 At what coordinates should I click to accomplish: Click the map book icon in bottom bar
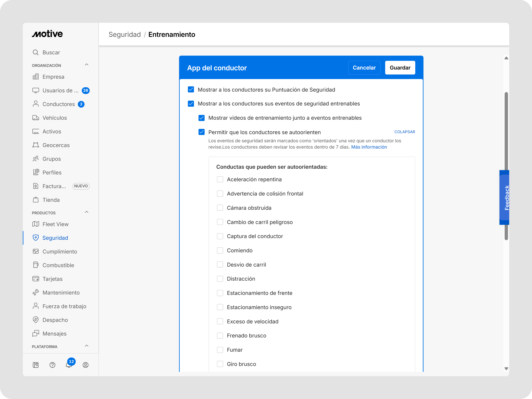tap(36, 365)
